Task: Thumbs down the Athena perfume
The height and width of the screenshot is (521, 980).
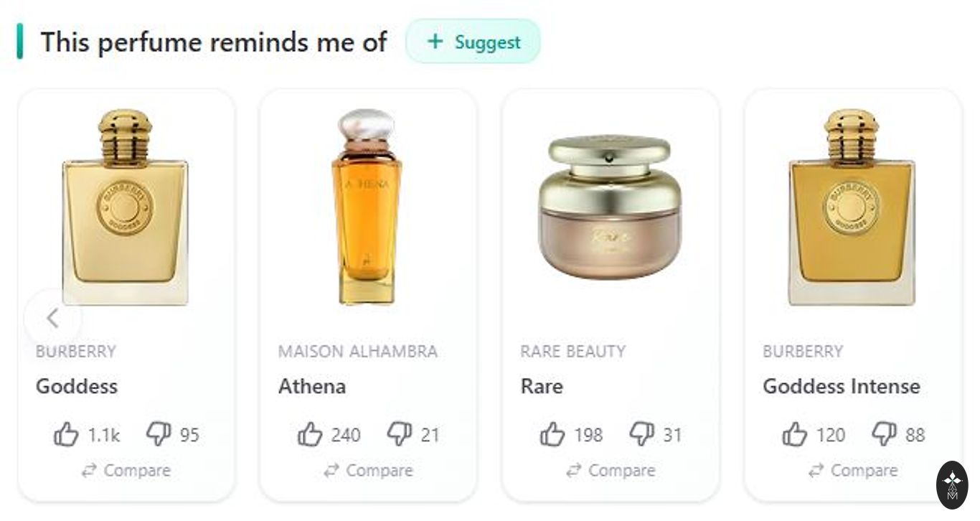Action: click(x=400, y=433)
